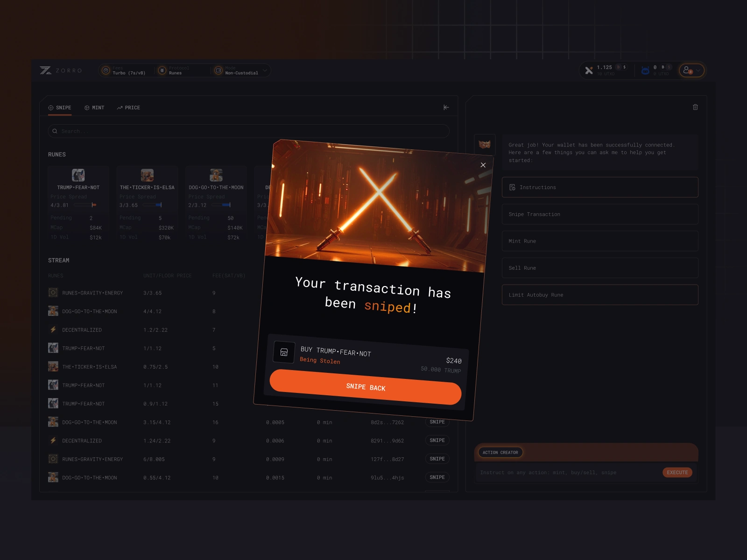Snipe the 8291...9d62 transaction
The width and height of the screenshot is (747, 560).
pyautogui.click(x=437, y=440)
